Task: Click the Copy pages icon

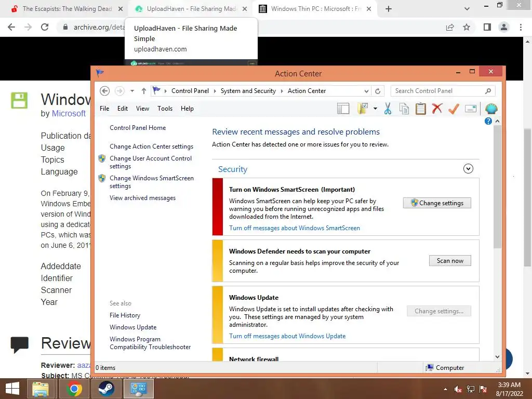Action: coord(404,109)
